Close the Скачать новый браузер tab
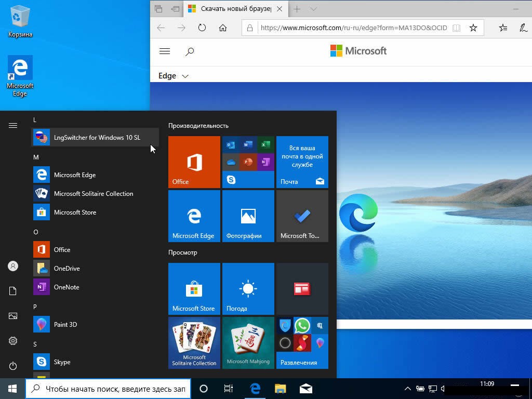 (x=280, y=9)
